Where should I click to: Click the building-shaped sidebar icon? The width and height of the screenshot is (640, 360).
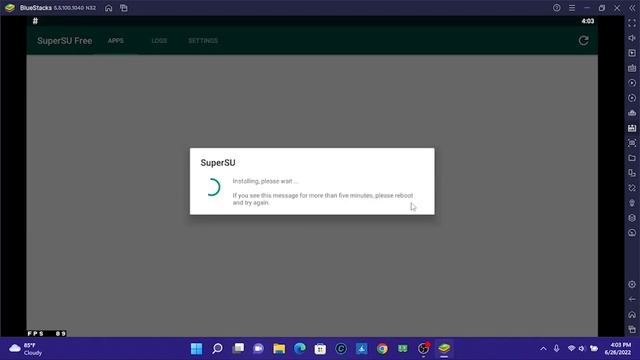pos(632,113)
